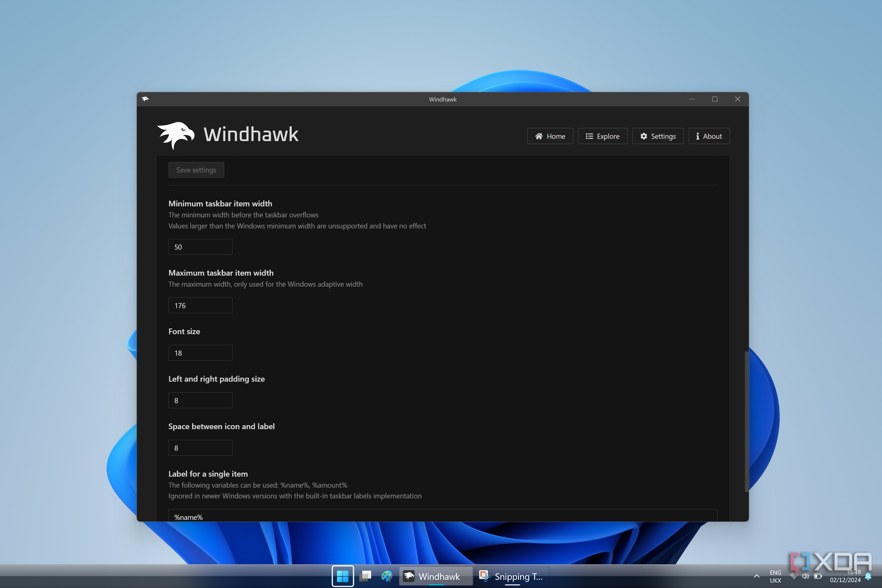Open the Home page in Windhawk
Screen dimensions: 882x588
550,136
